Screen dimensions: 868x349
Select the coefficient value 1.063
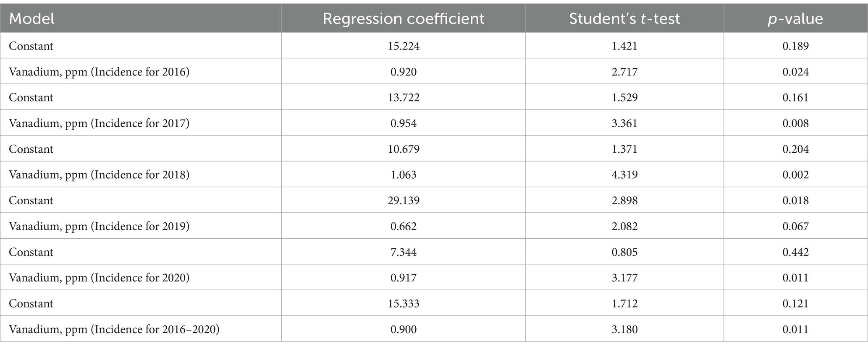click(404, 174)
